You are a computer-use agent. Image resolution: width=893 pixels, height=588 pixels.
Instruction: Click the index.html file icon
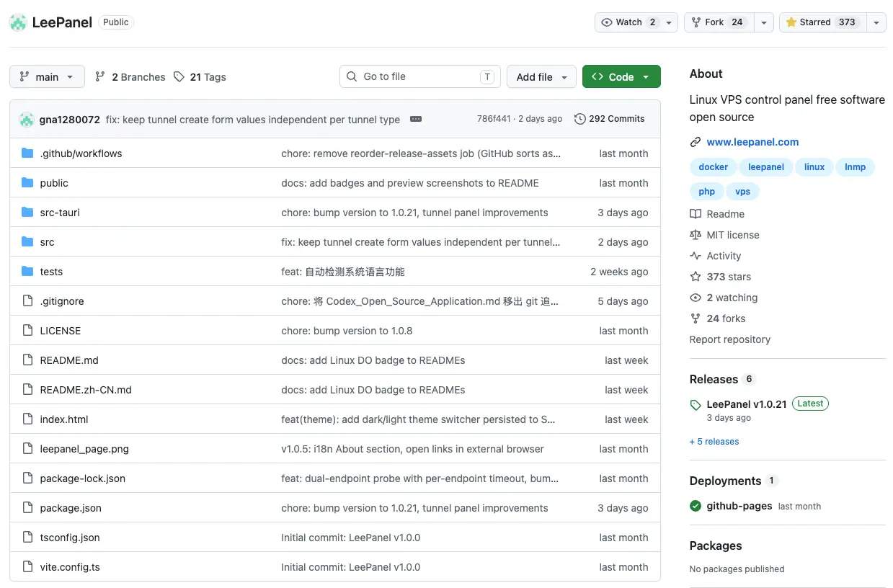click(x=27, y=419)
